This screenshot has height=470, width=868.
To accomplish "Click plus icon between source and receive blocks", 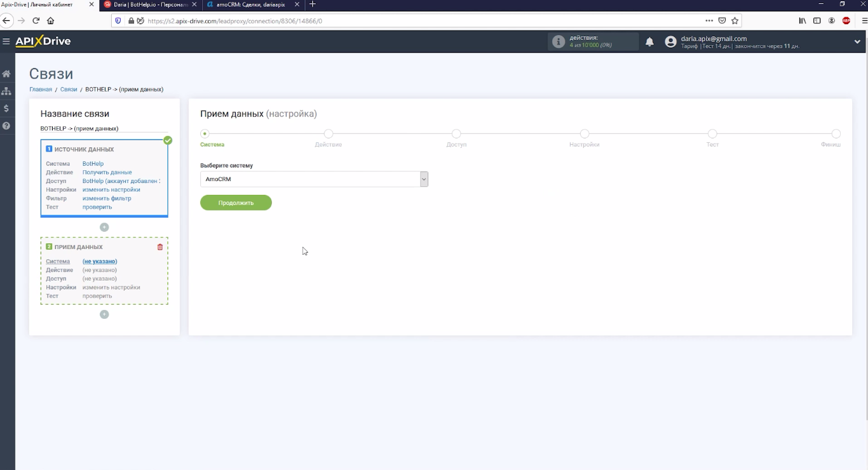I will [x=104, y=227].
